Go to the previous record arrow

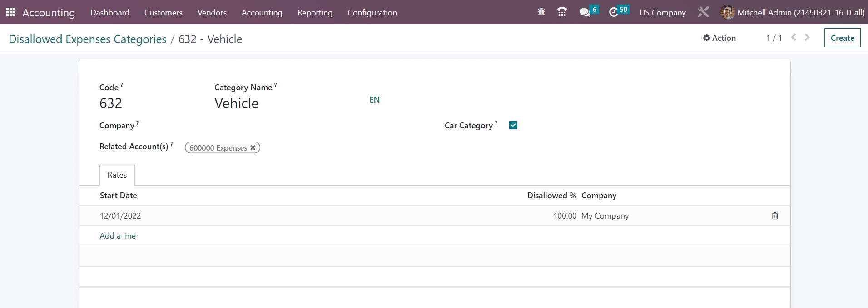click(794, 38)
